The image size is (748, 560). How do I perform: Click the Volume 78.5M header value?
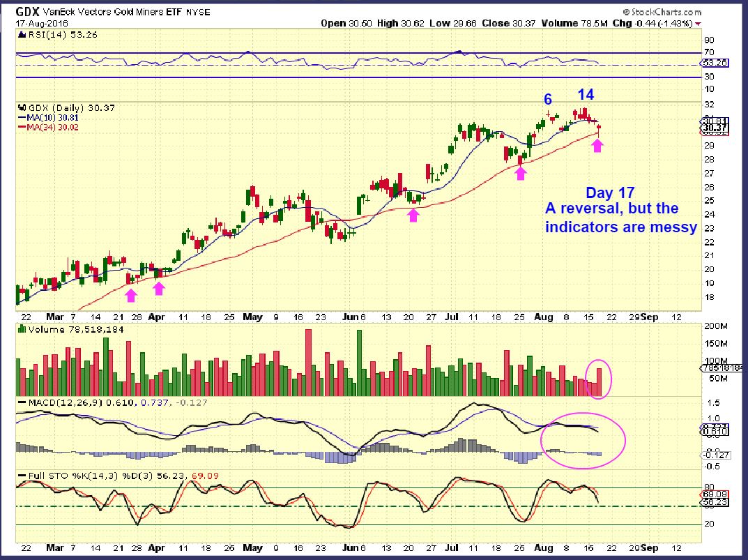pyautogui.click(x=574, y=23)
